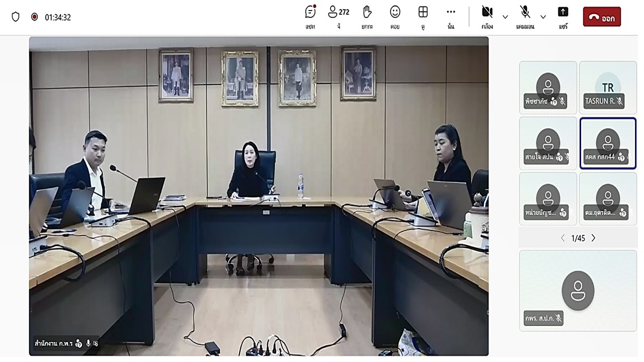
Task: Select the หน่วยบัญช... participant tile
Action: [x=548, y=199]
